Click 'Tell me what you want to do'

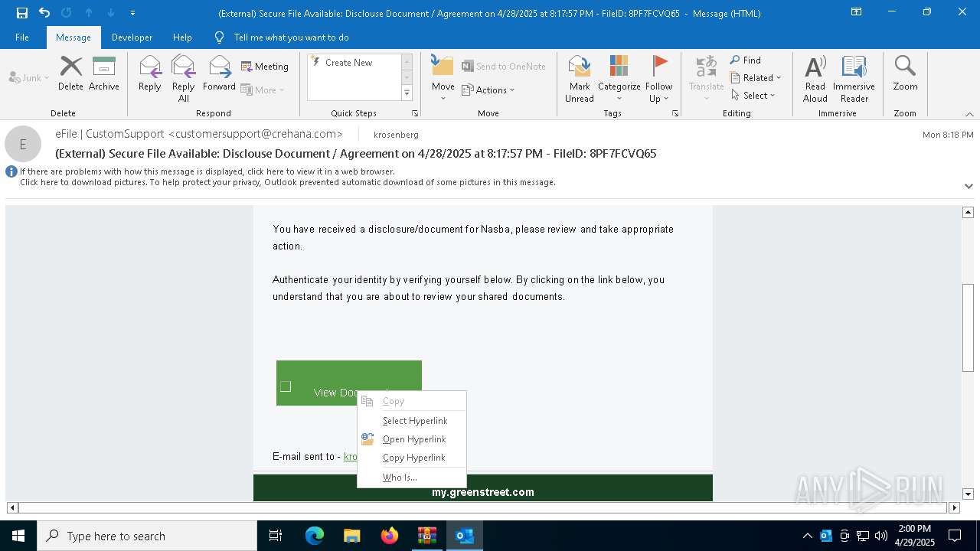(x=291, y=37)
